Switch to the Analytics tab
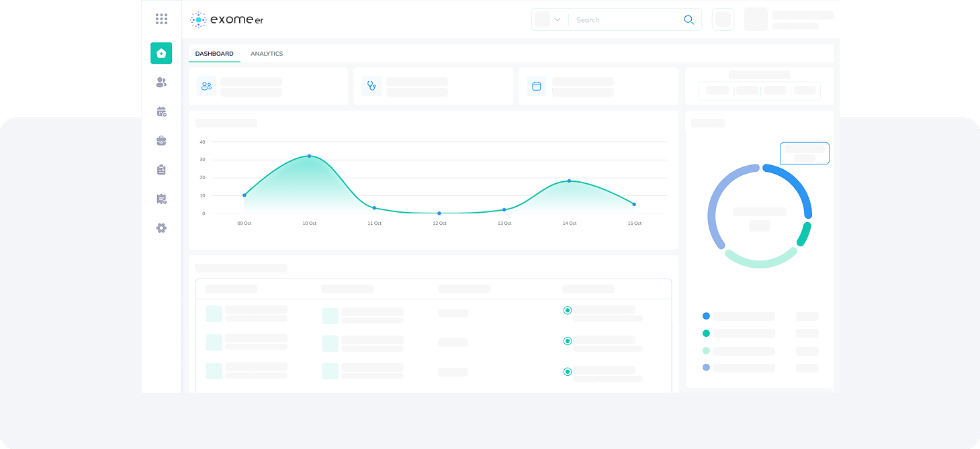 (267, 54)
